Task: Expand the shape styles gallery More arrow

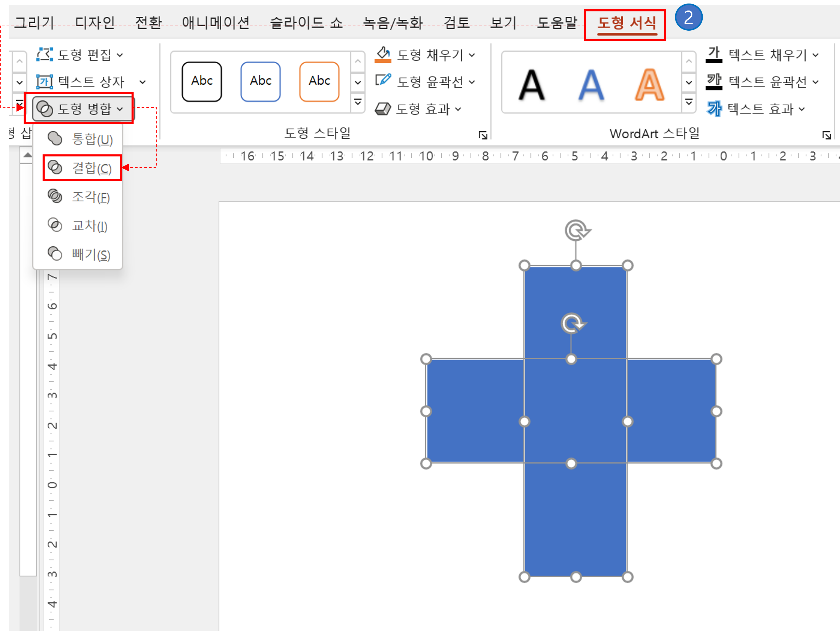Action: coord(358,102)
